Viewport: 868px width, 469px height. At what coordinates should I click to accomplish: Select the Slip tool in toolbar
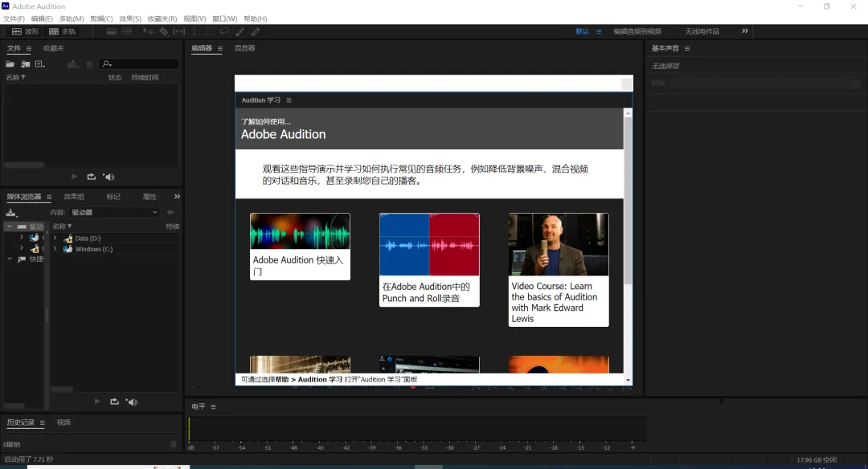tap(178, 31)
